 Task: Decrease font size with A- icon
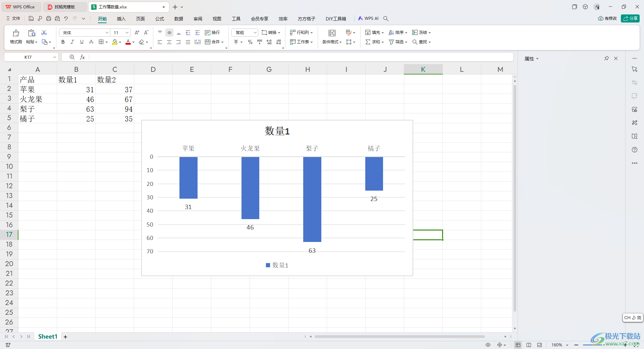pyautogui.click(x=146, y=33)
